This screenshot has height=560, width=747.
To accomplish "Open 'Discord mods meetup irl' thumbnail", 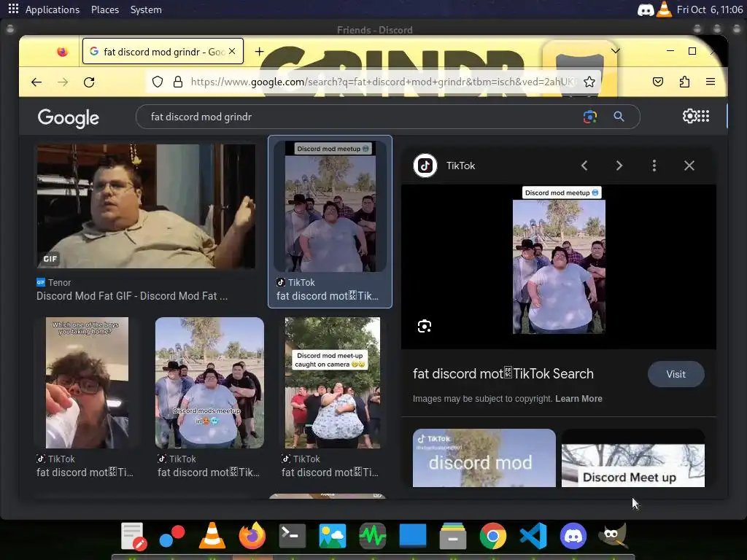I will click(x=209, y=382).
